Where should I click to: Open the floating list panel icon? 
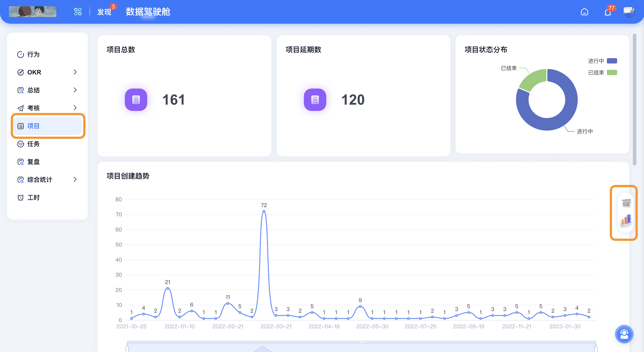click(x=626, y=203)
